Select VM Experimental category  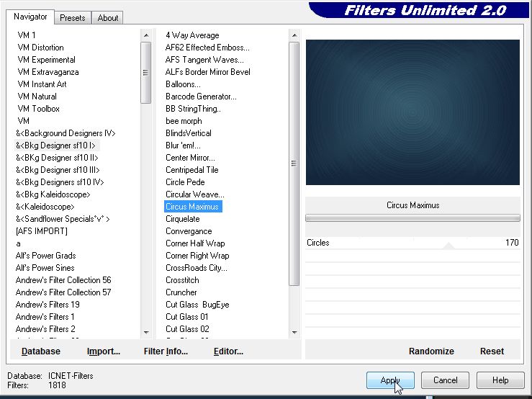click(x=47, y=60)
